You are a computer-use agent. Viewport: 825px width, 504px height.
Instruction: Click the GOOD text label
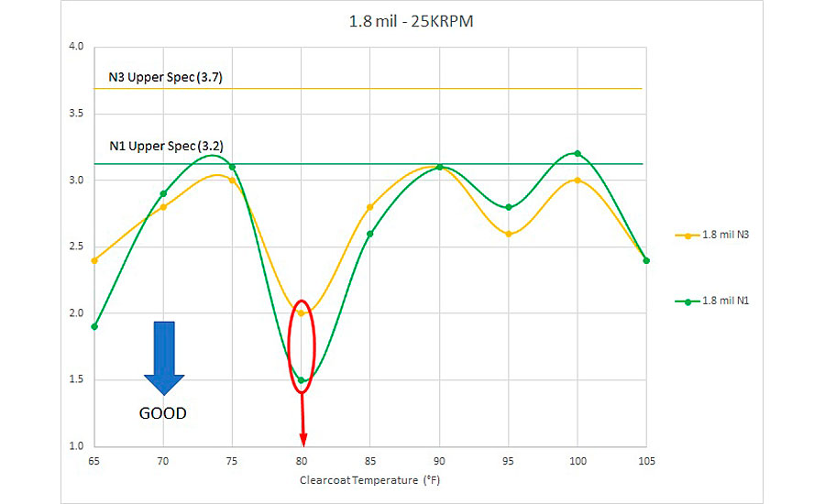click(x=162, y=413)
